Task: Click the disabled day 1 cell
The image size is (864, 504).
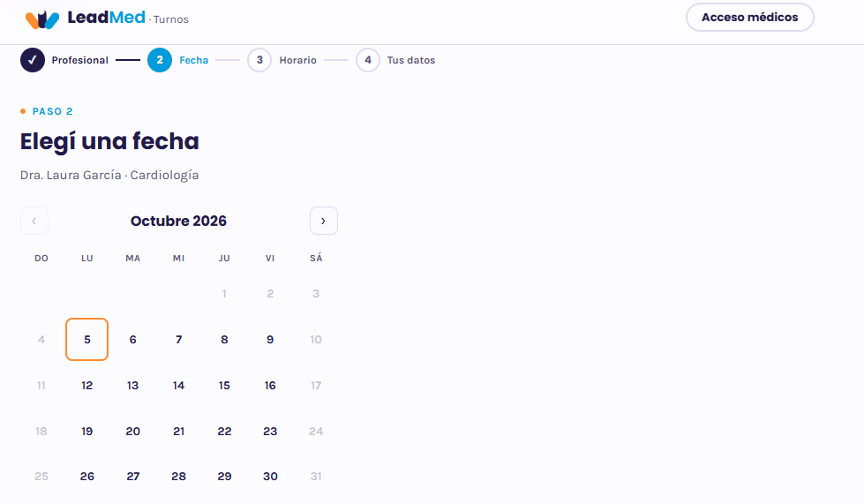Action: click(x=224, y=294)
